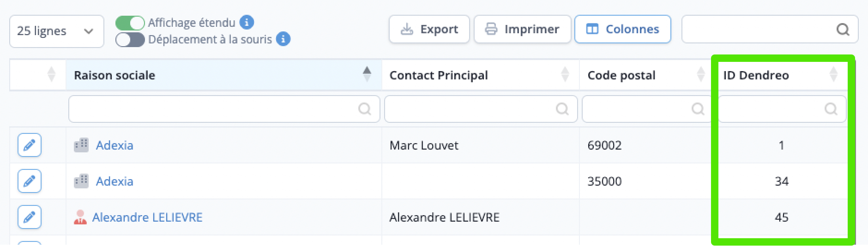Edit the Alexandre LELIEVRE row with pencil icon
This screenshot has width=868, height=247.
coord(30,217)
